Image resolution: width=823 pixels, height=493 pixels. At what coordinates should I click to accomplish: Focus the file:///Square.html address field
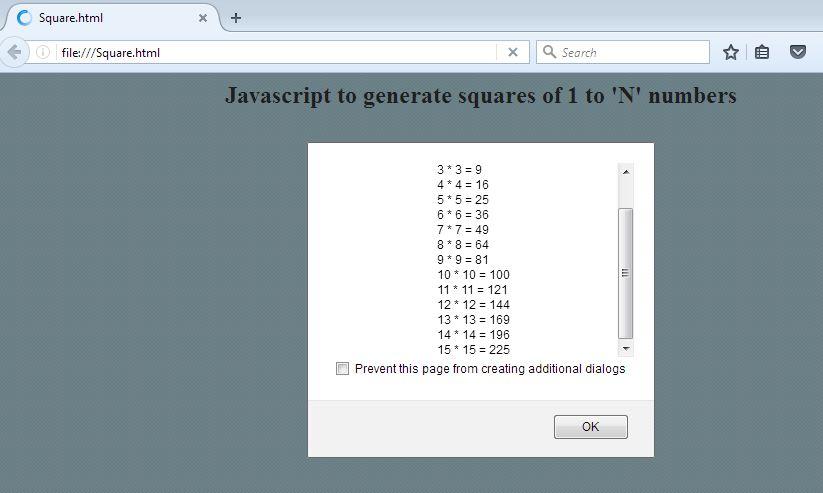tap(277, 53)
